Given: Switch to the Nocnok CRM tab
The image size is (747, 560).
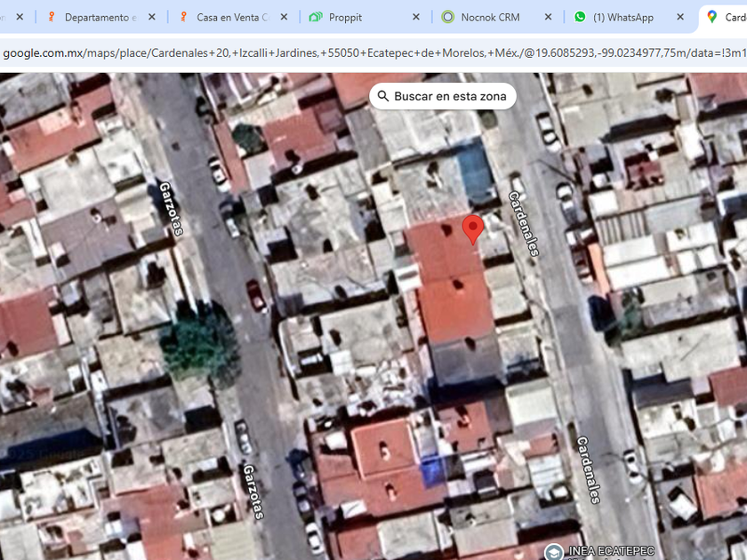Looking at the screenshot, I should click(497, 17).
